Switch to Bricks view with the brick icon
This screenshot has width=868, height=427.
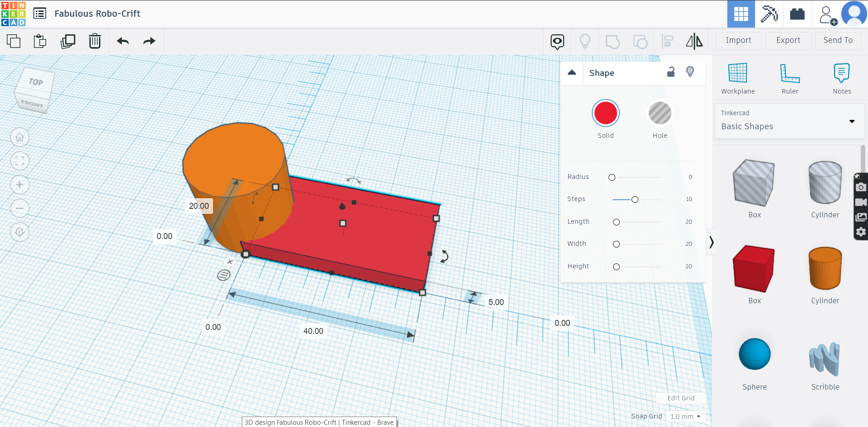[x=797, y=14]
